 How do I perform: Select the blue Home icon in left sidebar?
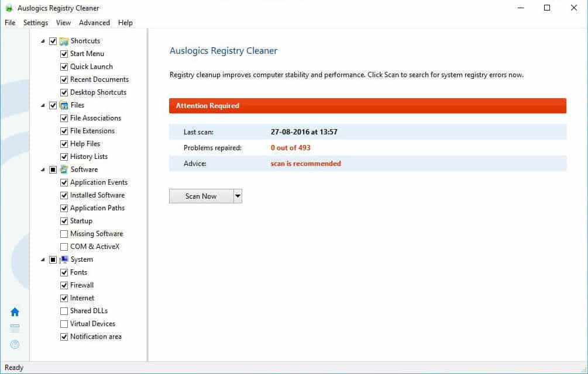[x=15, y=311]
